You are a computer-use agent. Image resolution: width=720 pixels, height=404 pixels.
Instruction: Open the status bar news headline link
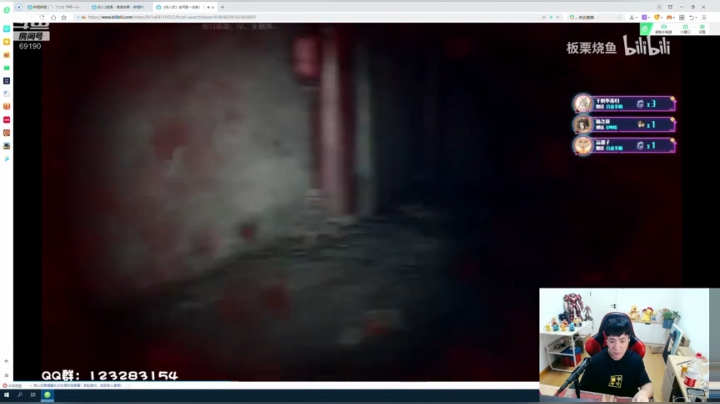(77, 386)
